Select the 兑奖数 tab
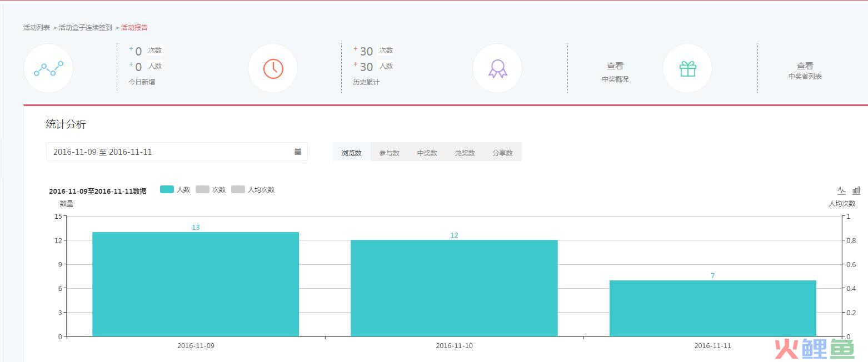 [x=465, y=153]
